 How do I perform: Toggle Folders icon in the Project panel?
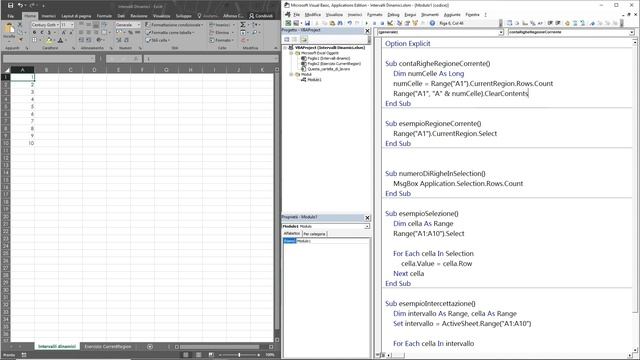click(304, 39)
